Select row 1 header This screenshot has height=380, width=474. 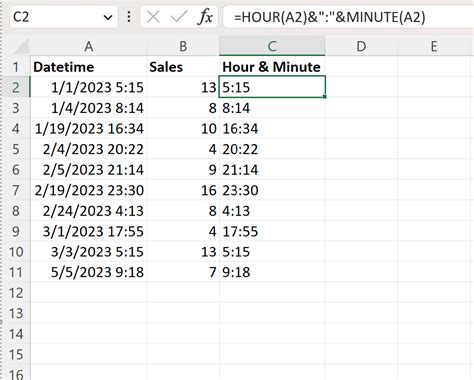click(x=15, y=67)
